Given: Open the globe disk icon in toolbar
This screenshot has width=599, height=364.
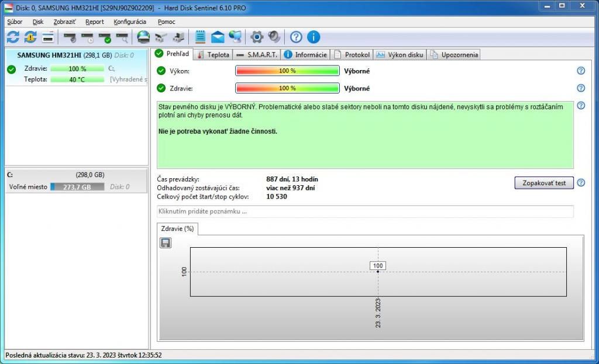Looking at the screenshot, I should [143, 37].
